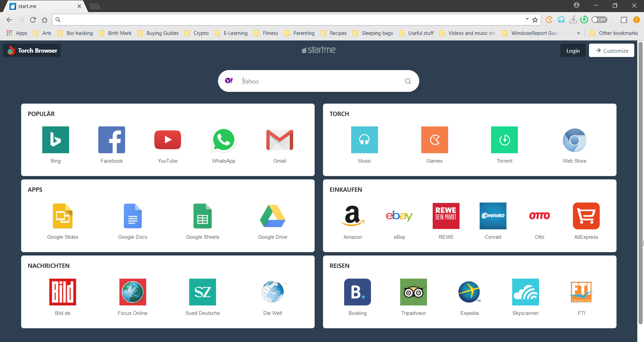Open the Parenting bookmark folder
Image resolution: width=644 pixels, height=342 pixels.
(x=300, y=33)
